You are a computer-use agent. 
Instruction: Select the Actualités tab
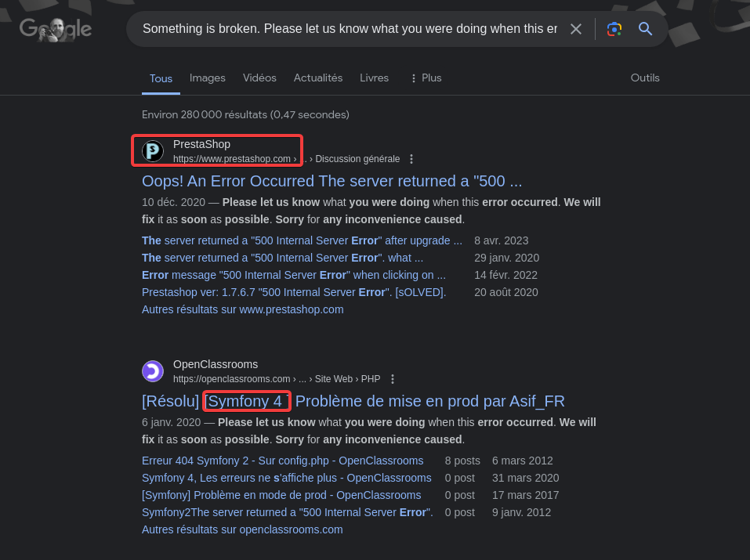pyautogui.click(x=318, y=78)
